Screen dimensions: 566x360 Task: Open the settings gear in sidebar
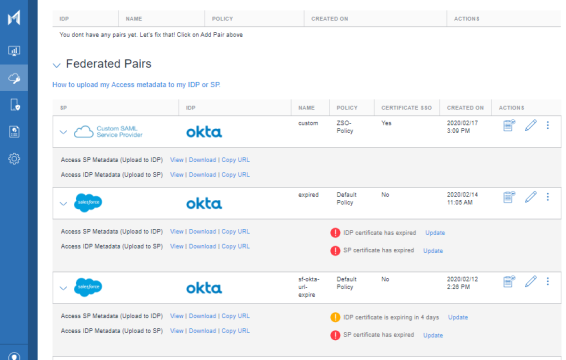click(x=14, y=159)
